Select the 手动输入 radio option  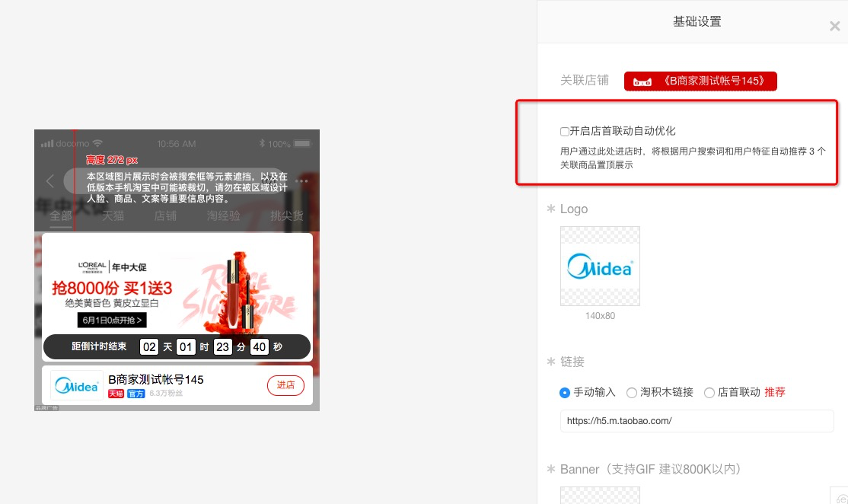[565, 393]
